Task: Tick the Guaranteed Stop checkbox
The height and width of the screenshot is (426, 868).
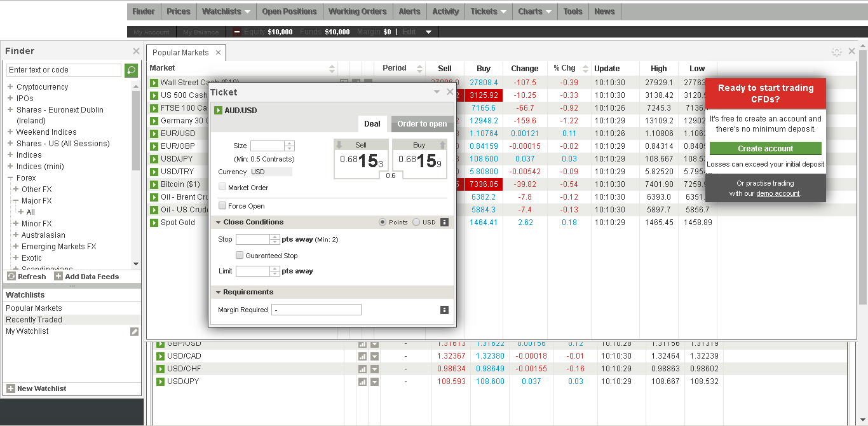Action: 240,256
